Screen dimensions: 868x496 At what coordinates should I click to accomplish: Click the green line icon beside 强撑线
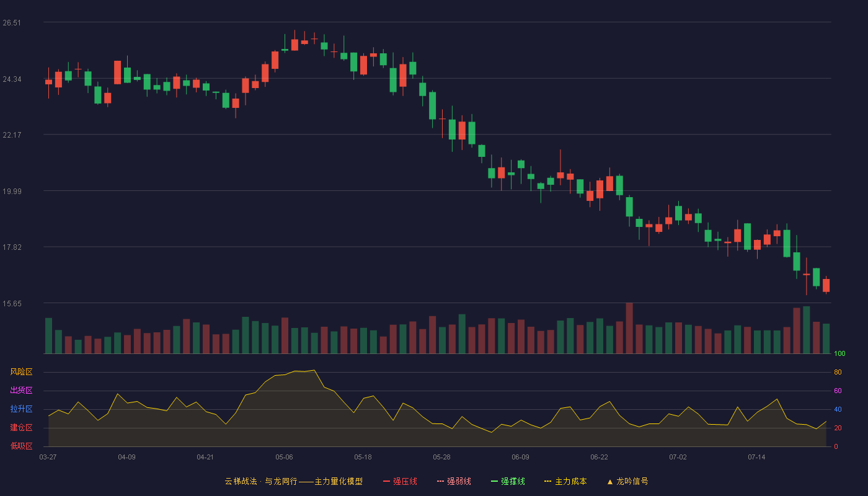click(x=495, y=481)
